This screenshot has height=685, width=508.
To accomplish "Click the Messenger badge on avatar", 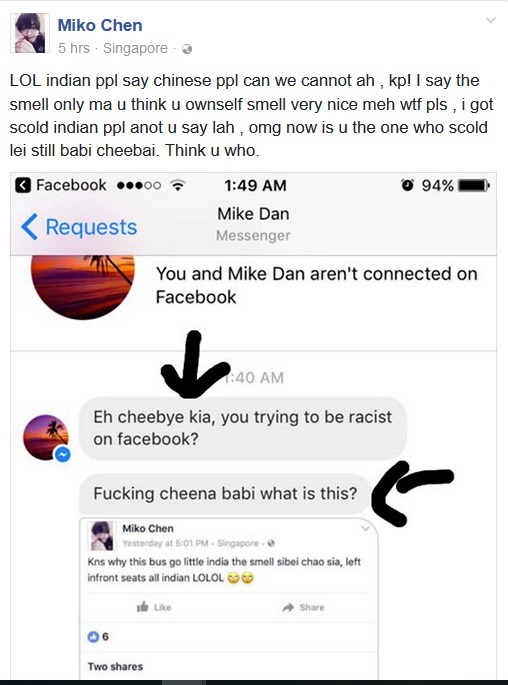I will pos(62,455).
